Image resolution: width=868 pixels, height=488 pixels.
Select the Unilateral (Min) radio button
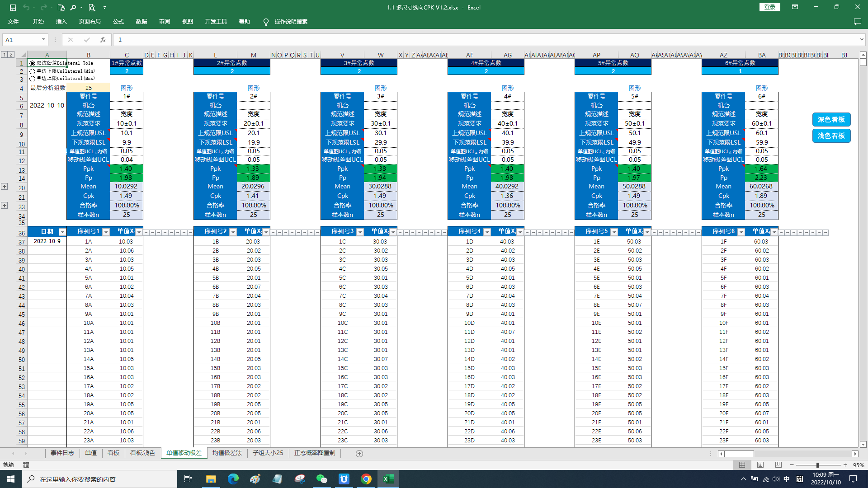[x=32, y=71]
